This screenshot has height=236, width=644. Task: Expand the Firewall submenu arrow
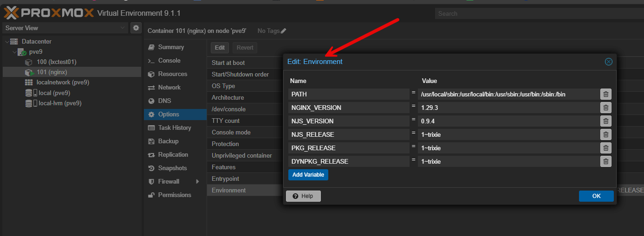[197, 181]
